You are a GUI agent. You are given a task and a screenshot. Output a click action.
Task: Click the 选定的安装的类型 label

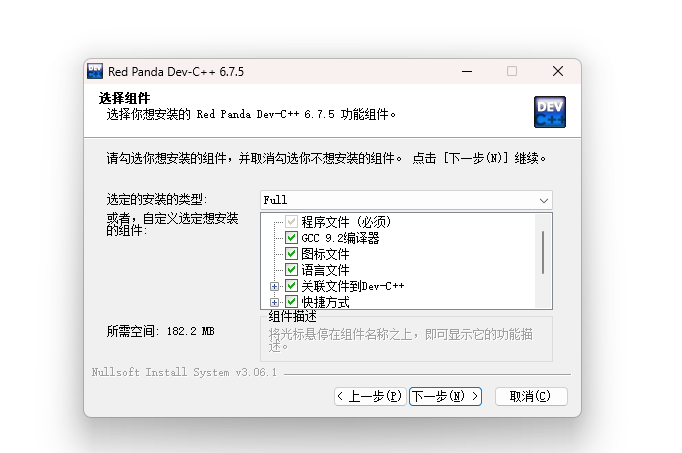[x=157, y=200]
